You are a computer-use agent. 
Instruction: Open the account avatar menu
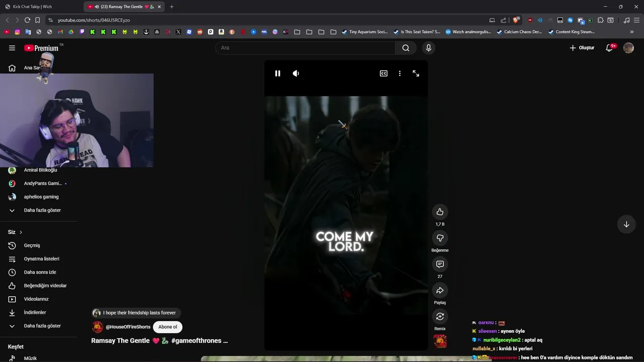coord(628,48)
